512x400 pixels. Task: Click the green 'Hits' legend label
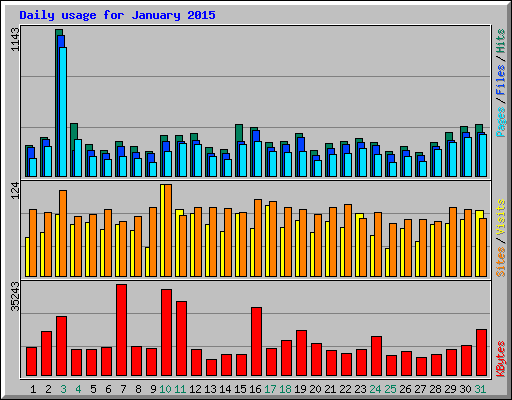click(500, 41)
